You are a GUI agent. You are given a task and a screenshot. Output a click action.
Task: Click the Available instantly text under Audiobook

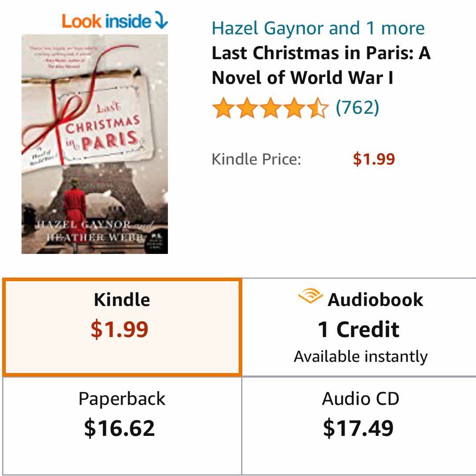tap(361, 357)
